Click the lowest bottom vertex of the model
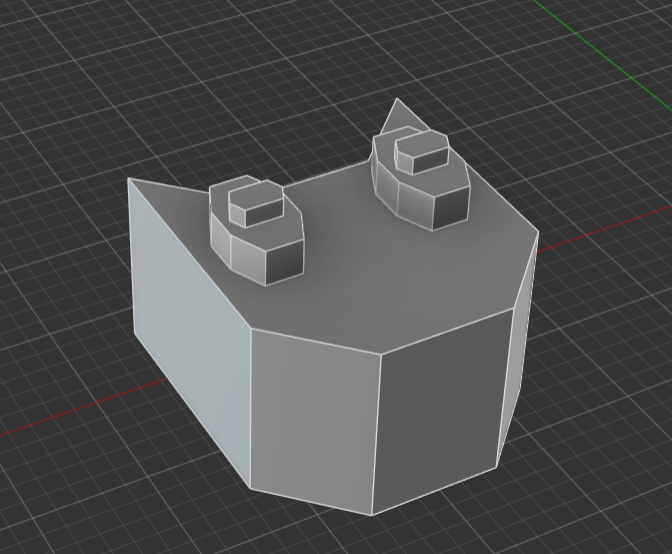 [373, 514]
